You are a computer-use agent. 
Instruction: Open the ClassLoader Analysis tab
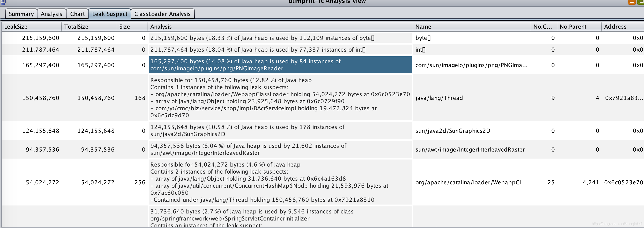point(163,14)
